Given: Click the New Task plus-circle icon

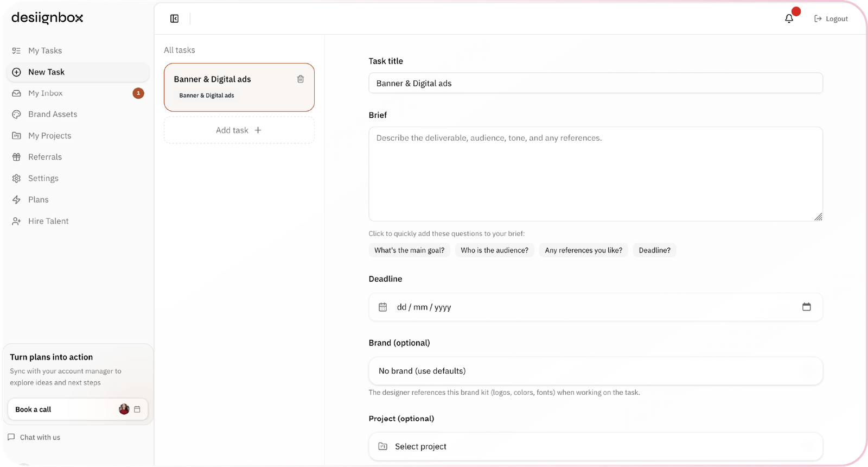Looking at the screenshot, I should point(16,72).
